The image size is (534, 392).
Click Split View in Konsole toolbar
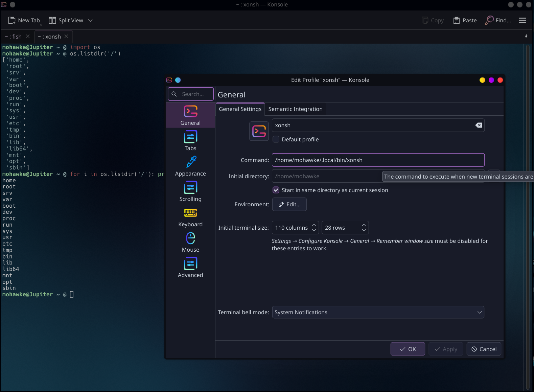(66, 20)
